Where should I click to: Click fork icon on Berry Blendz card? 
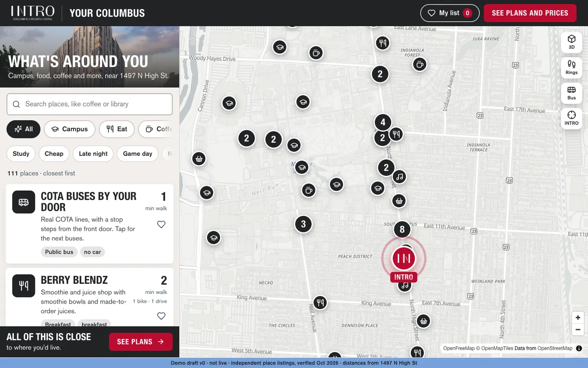[x=24, y=286]
